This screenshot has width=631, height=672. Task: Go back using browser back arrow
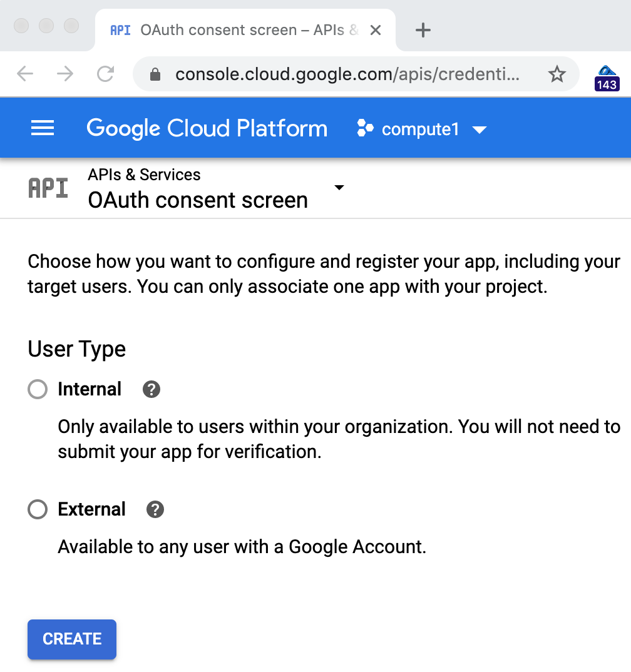pyautogui.click(x=25, y=74)
